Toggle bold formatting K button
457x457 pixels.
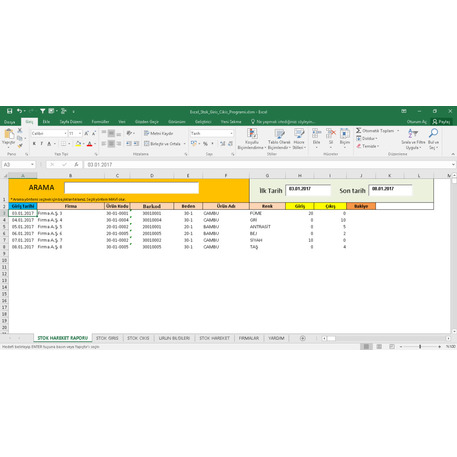point(34,144)
